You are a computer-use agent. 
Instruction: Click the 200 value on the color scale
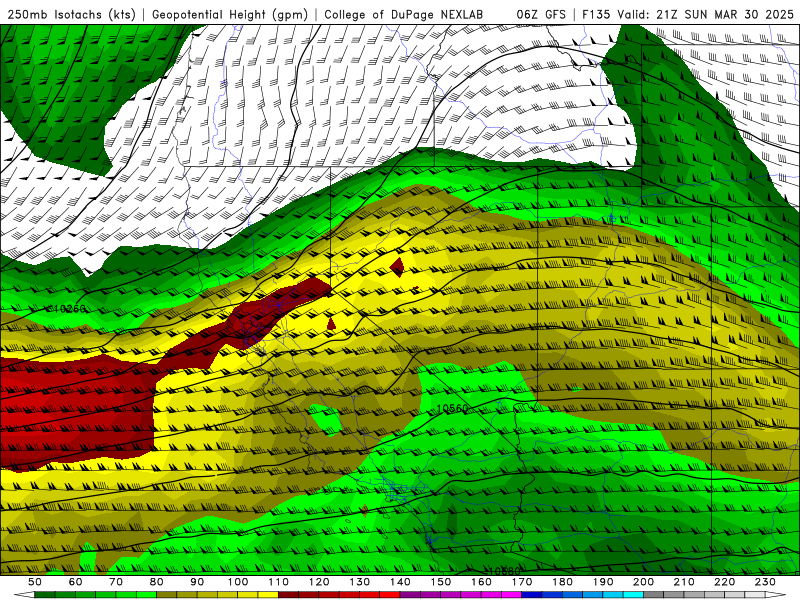(x=643, y=582)
